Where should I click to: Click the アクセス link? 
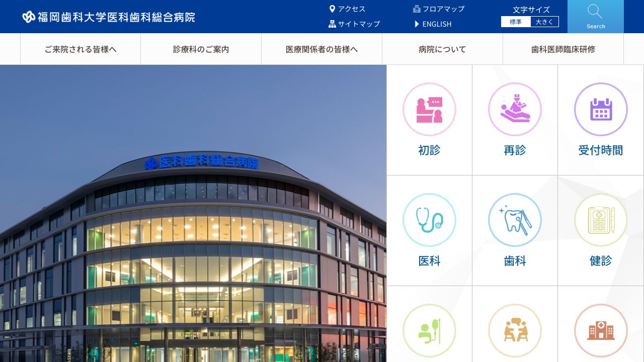pyautogui.click(x=351, y=9)
